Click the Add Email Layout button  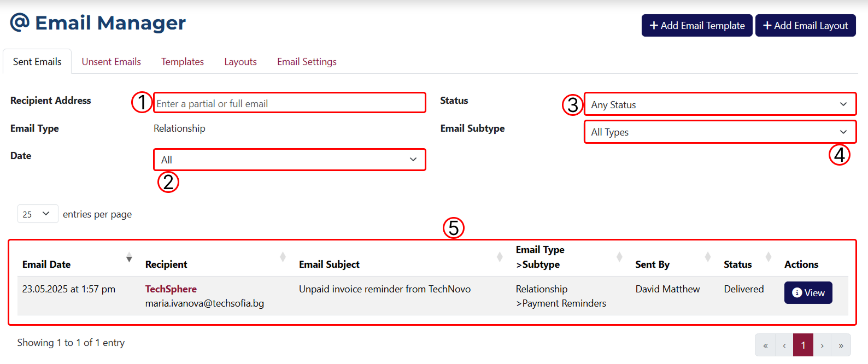coord(806,26)
